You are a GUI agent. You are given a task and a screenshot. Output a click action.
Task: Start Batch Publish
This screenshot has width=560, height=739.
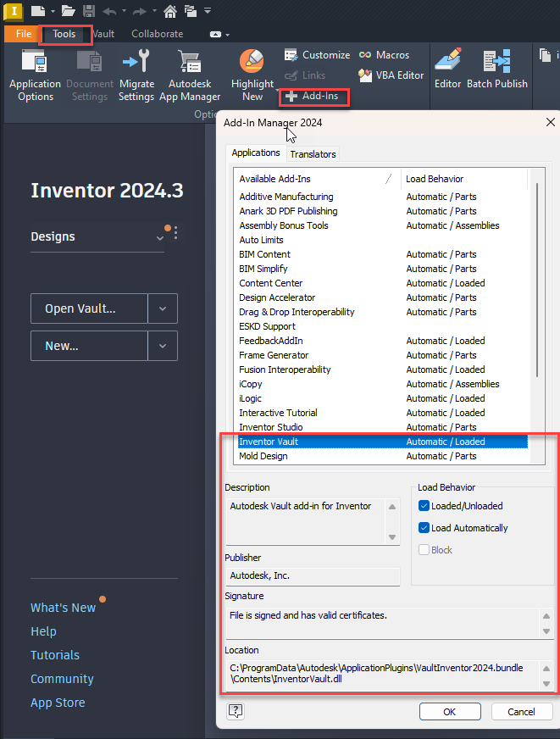497,69
